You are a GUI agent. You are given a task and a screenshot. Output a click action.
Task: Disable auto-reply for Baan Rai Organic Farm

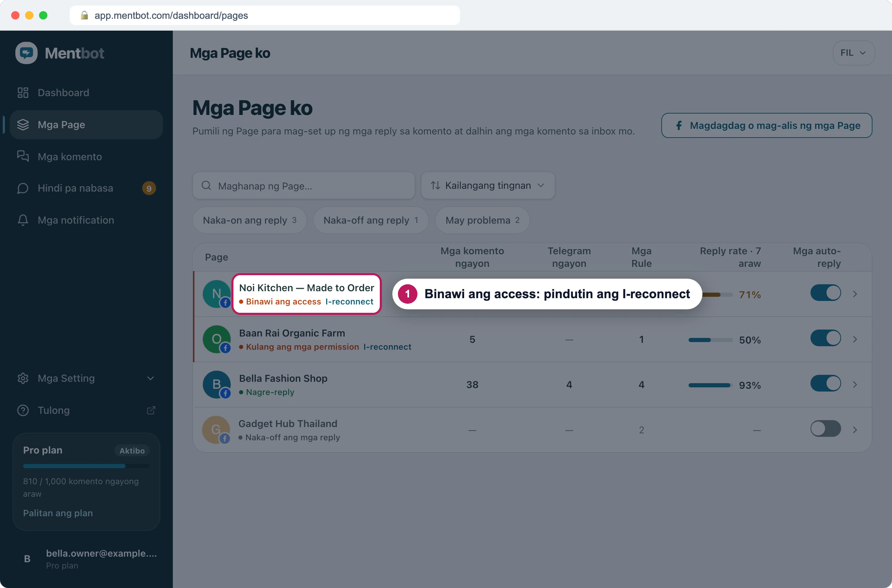pos(825,338)
